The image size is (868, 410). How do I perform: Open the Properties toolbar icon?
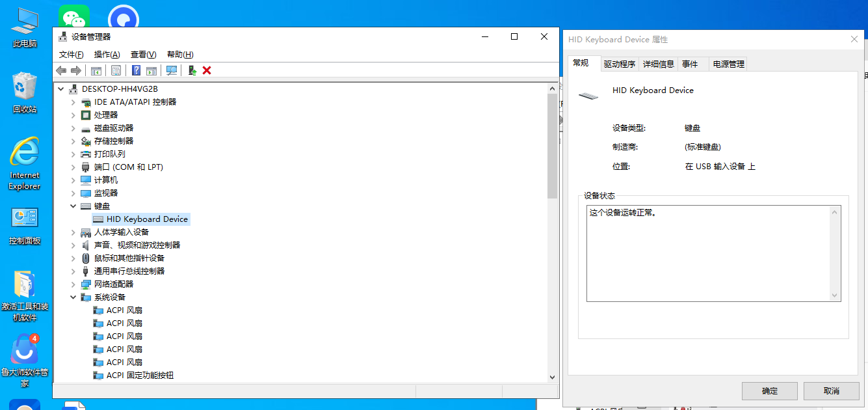coord(116,70)
